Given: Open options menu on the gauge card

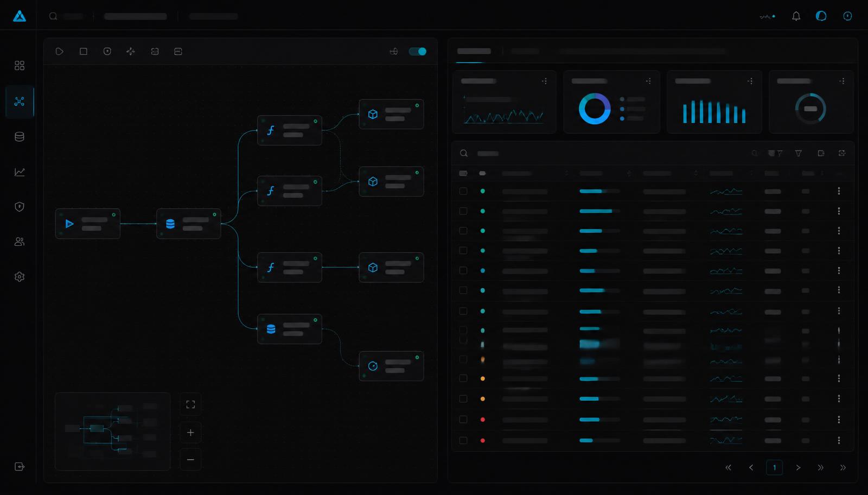Looking at the screenshot, I should pos(842,81).
